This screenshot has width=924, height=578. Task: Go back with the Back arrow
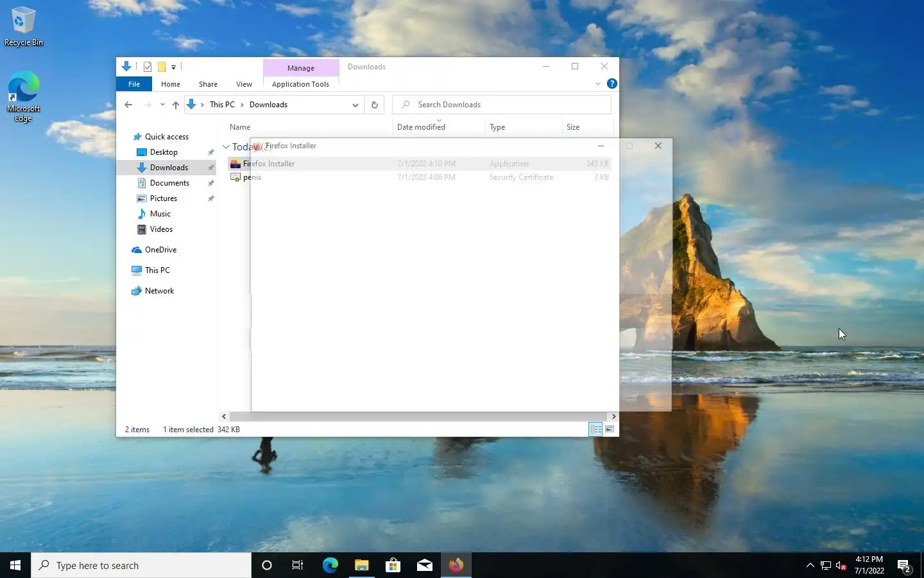coord(128,105)
